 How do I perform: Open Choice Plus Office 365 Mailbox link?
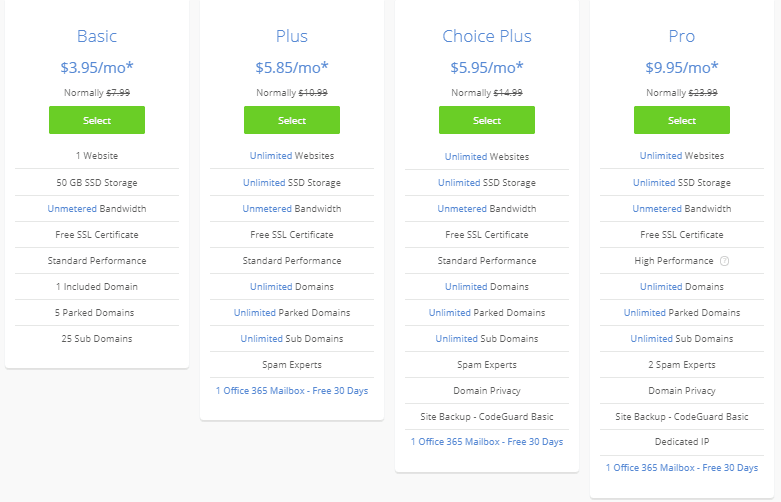point(487,442)
